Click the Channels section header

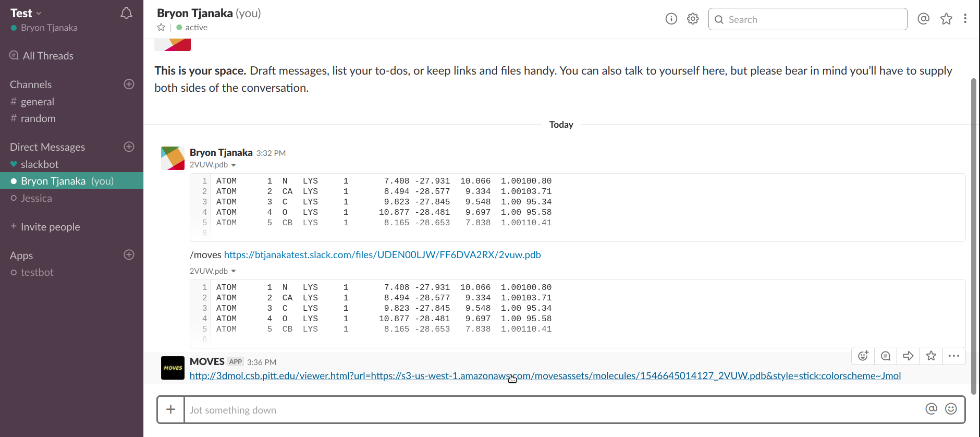31,84
